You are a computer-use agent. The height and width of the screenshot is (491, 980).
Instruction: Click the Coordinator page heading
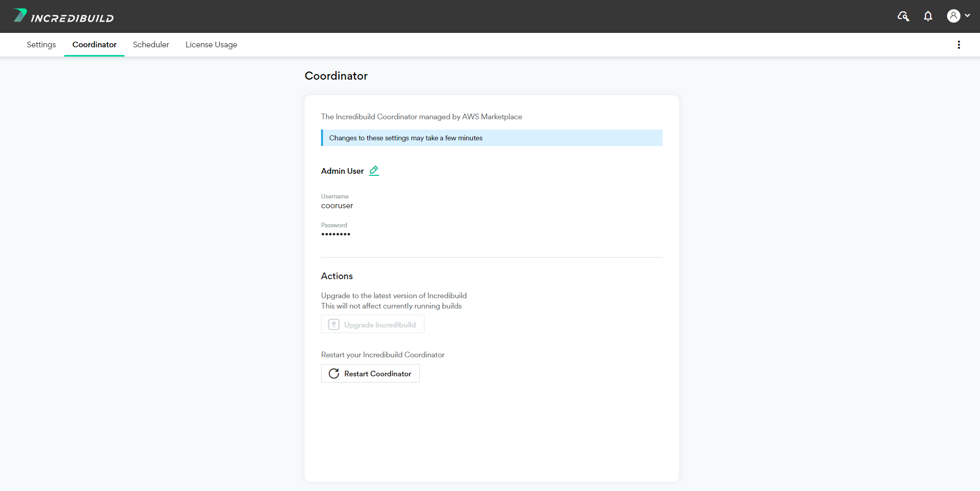[x=336, y=76]
